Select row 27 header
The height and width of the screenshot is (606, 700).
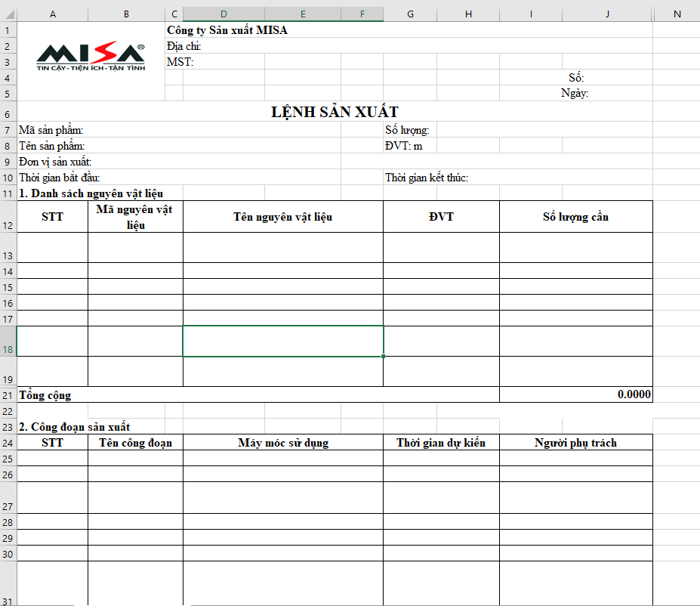pos(8,498)
